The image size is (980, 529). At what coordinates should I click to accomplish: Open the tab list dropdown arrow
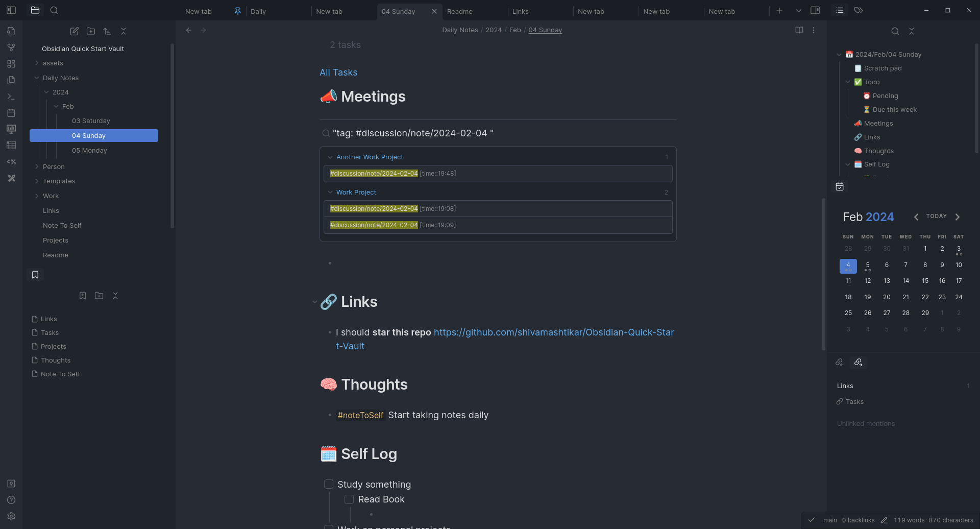pyautogui.click(x=798, y=10)
